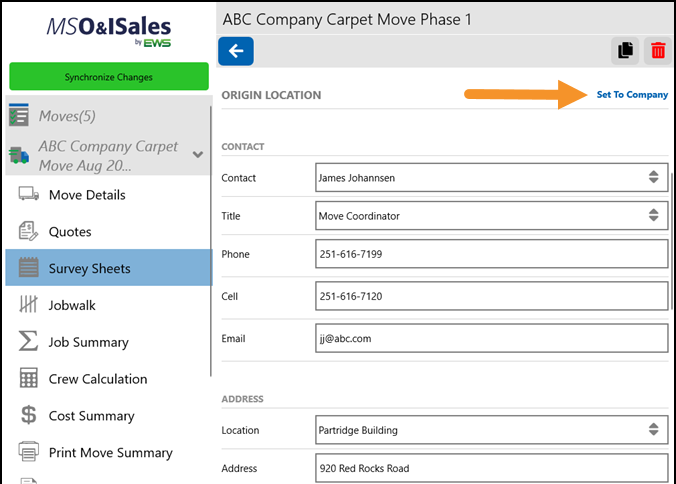Select Quotes in the sidebar
Viewport: 676px width, 484px height.
pyautogui.click(x=70, y=232)
